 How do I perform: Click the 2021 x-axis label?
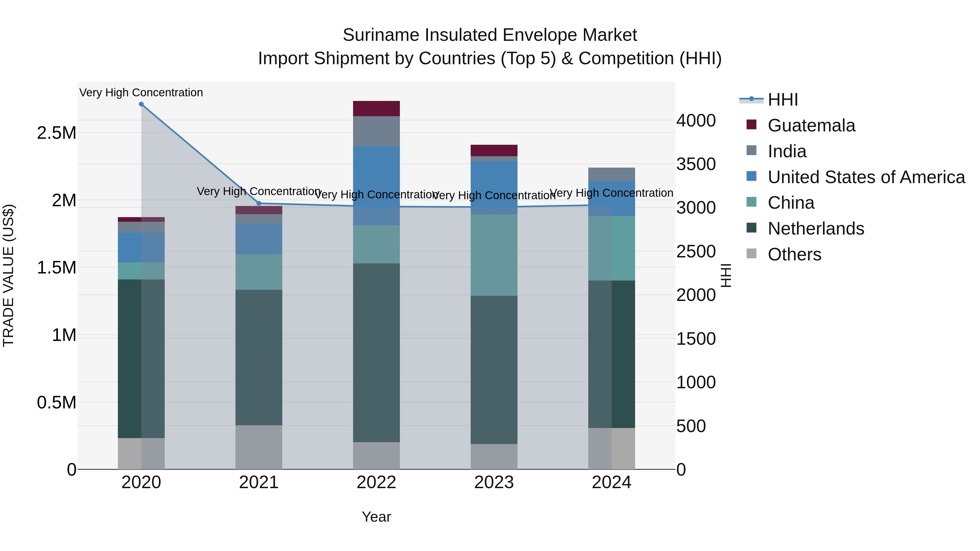click(x=259, y=482)
